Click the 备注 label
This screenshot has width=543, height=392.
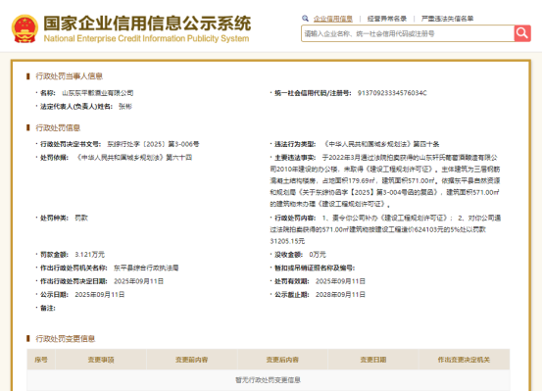pyautogui.click(x=48, y=308)
